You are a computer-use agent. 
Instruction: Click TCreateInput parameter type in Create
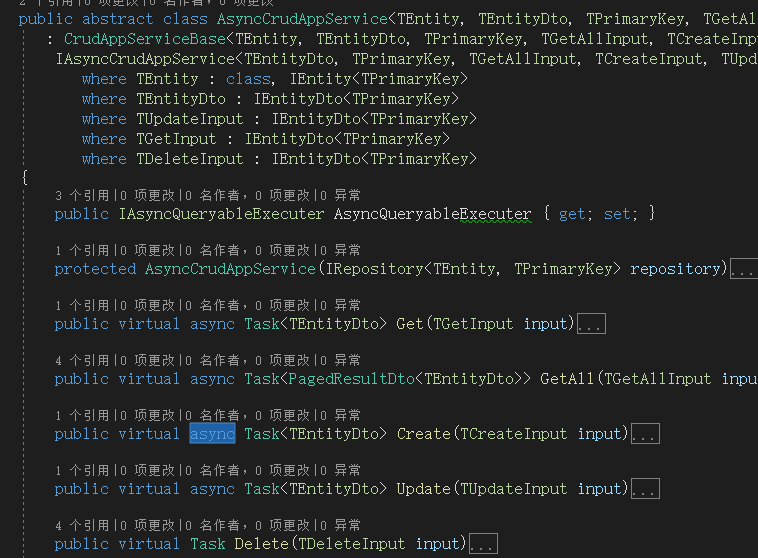click(x=513, y=434)
